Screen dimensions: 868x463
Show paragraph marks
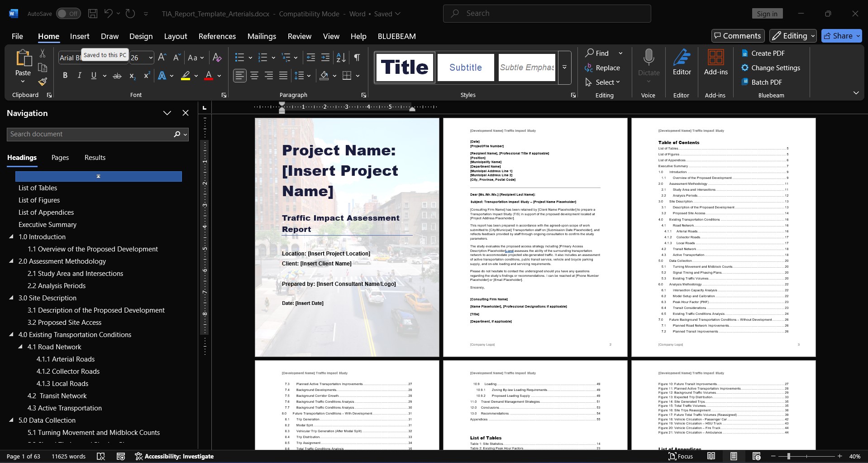(357, 57)
